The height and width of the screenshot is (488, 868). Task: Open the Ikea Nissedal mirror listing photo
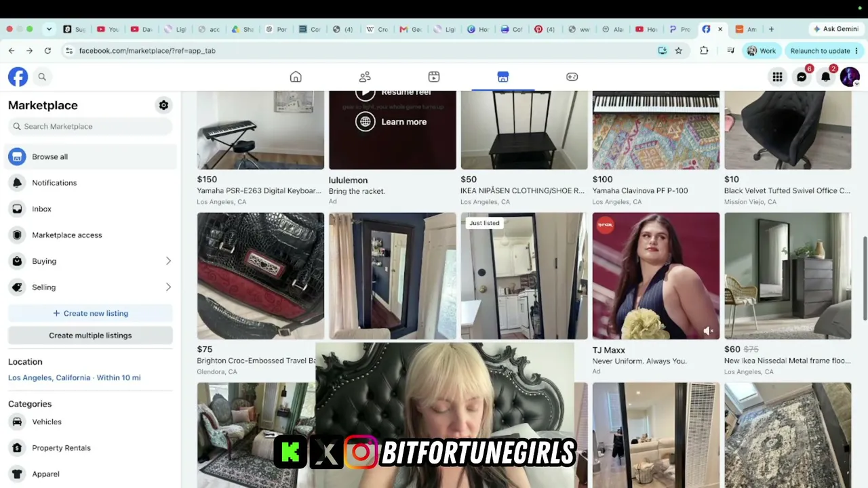coord(788,276)
